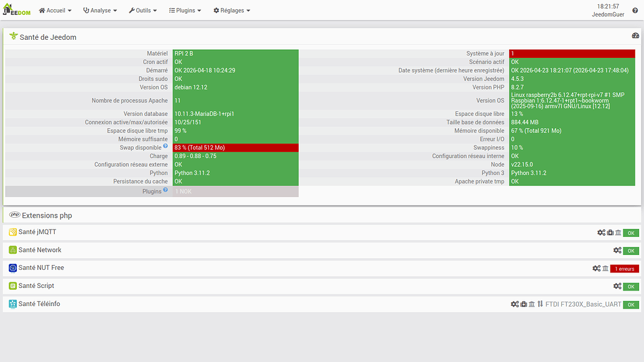Click the NUT Free plugin icon
644x362 pixels.
[12, 267]
